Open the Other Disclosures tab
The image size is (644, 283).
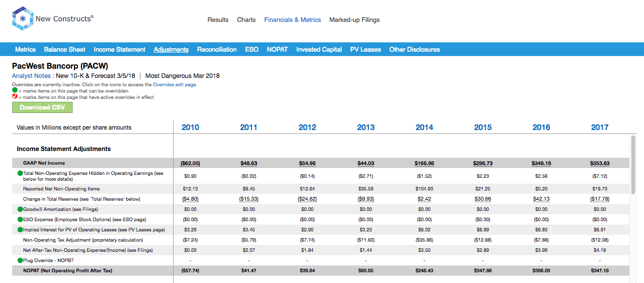[414, 49]
